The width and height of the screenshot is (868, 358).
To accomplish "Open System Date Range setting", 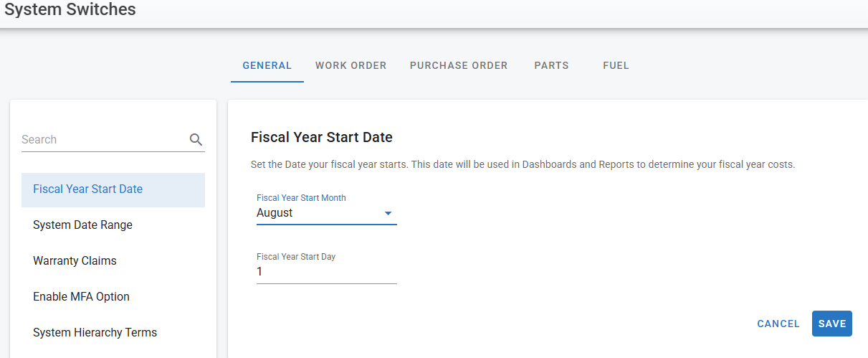I will [82, 225].
